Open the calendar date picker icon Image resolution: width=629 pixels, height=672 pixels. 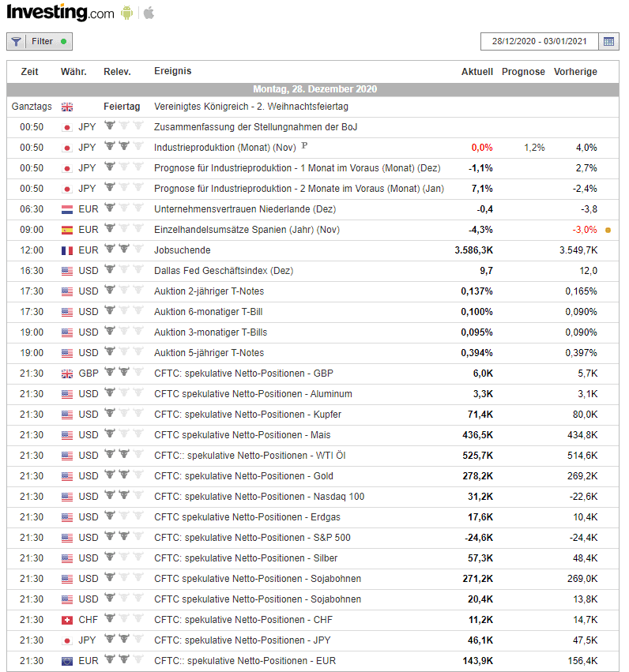608,42
